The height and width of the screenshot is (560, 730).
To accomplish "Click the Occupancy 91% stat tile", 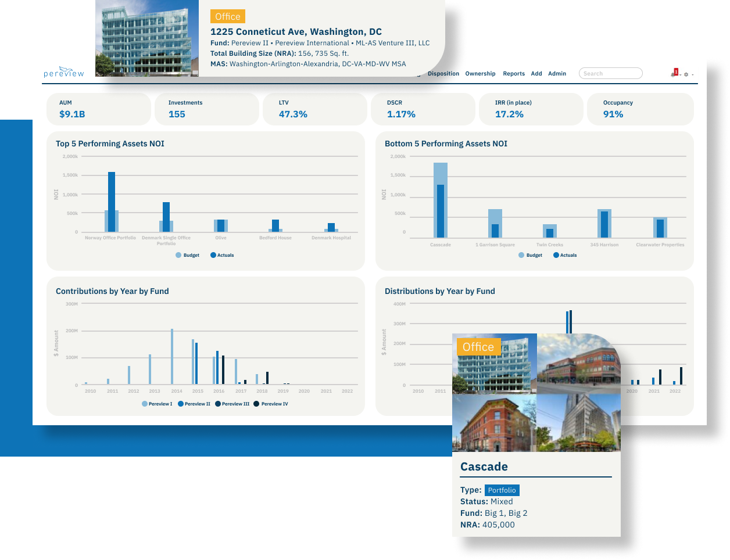I will [640, 109].
